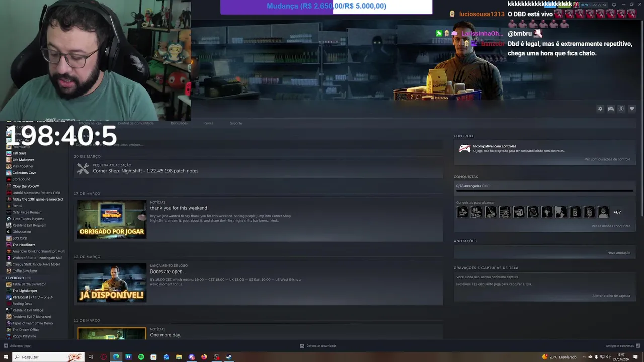
Task: Open the Guias tab
Action: point(209,123)
